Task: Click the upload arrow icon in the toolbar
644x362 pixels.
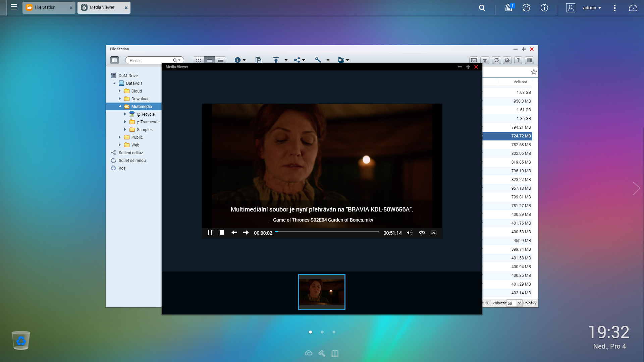Action: pos(276,60)
